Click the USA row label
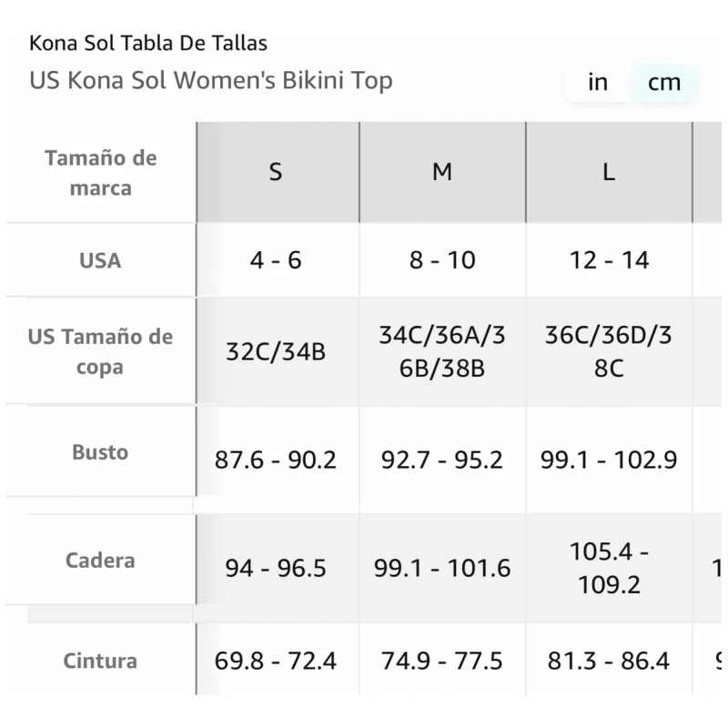This screenshot has width=728, height=728. click(x=102, y=259)
